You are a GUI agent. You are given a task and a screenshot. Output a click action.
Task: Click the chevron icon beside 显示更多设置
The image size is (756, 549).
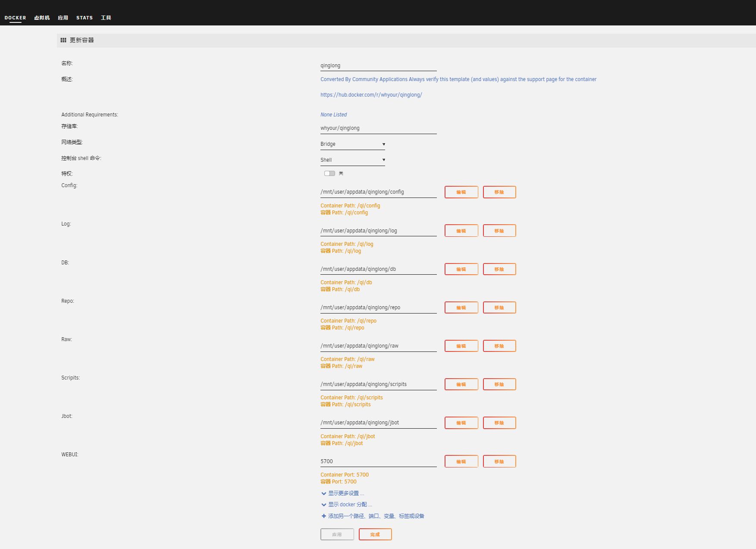point(323,493)
